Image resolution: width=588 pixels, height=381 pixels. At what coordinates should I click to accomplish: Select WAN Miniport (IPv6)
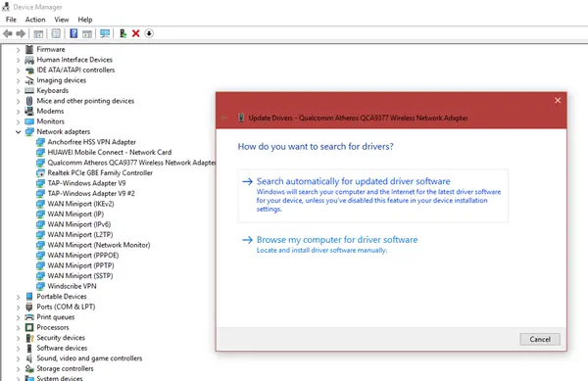coord(78,224)
